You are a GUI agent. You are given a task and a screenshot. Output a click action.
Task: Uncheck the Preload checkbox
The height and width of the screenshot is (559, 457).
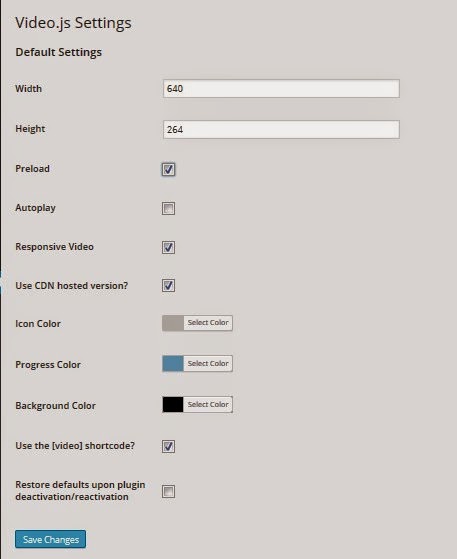(x=168, y=169)
